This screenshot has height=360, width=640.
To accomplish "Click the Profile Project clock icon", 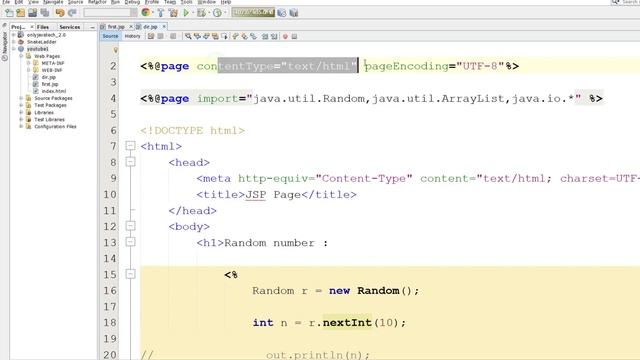I will 217,13.
